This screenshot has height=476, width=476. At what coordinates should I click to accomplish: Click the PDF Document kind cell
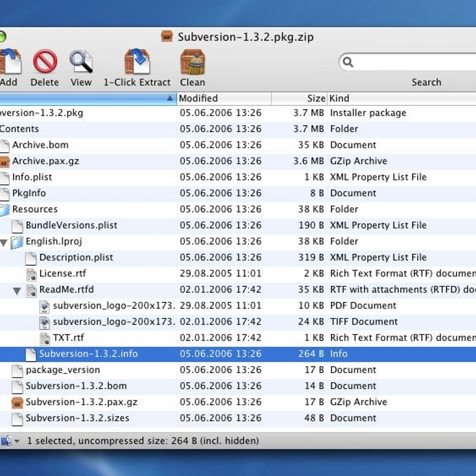pyautogui.click(x=363, y=306)
